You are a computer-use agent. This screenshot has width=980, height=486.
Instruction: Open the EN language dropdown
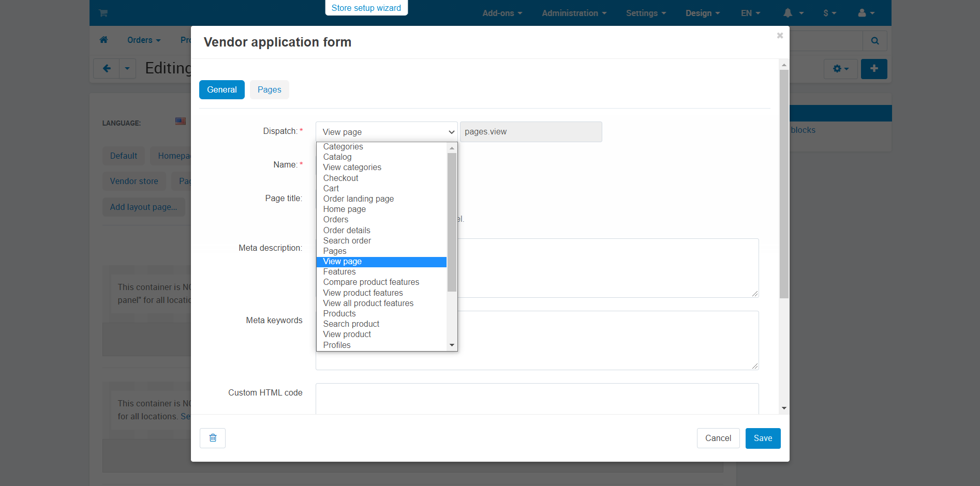751,13
